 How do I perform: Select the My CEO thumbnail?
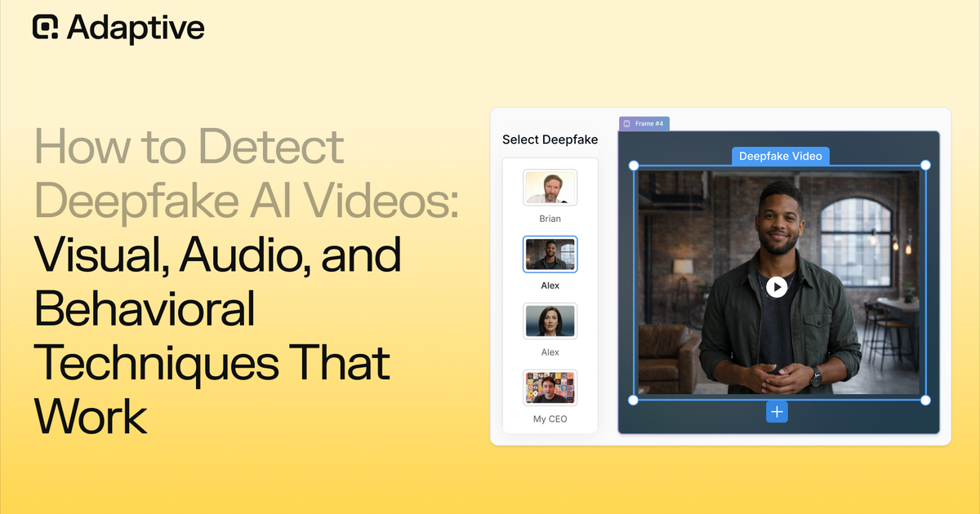point(550,388)
